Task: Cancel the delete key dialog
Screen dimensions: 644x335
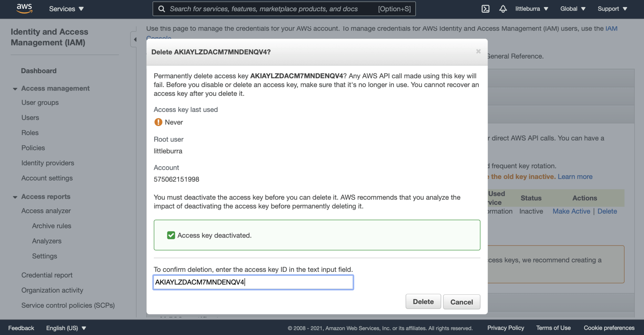Action: point(462,302)
